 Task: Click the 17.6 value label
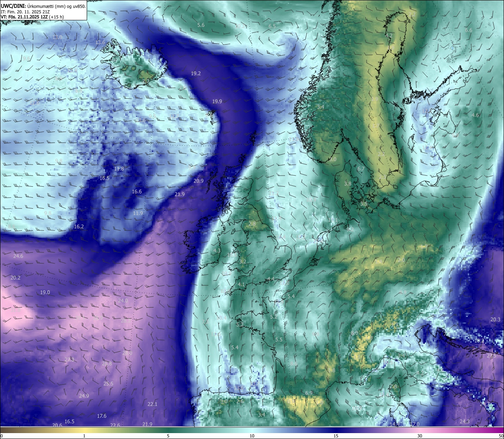(102, 416)
